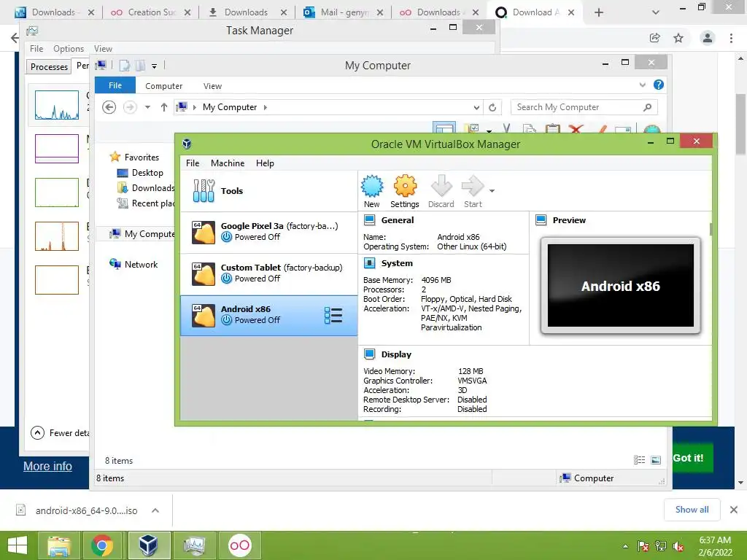Open the Chrome tab search dropdown

[x=656, y=12]
